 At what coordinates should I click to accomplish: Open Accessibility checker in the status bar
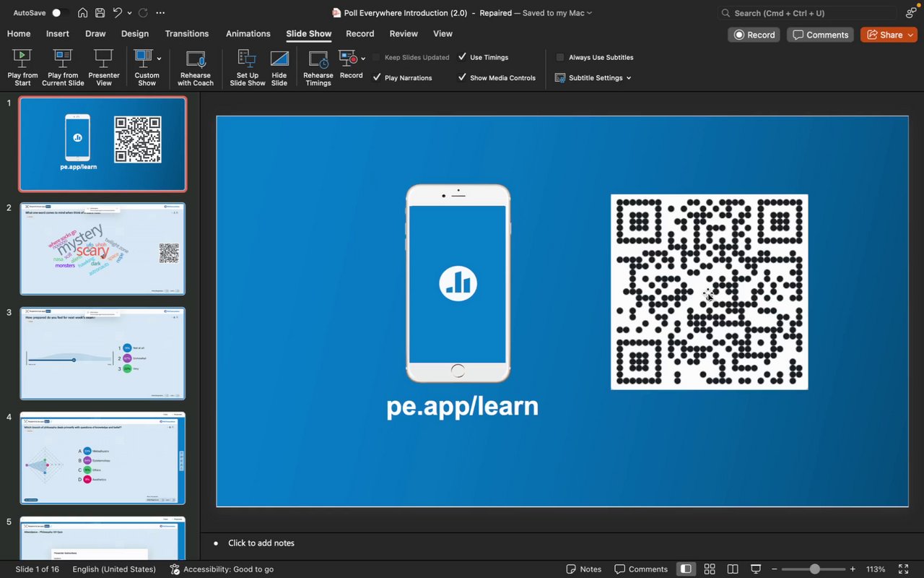[222, 569]
